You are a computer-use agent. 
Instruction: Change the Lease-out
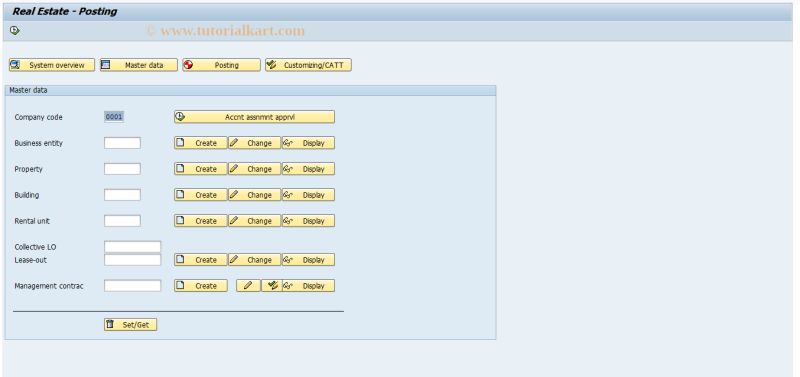(254, 260)
